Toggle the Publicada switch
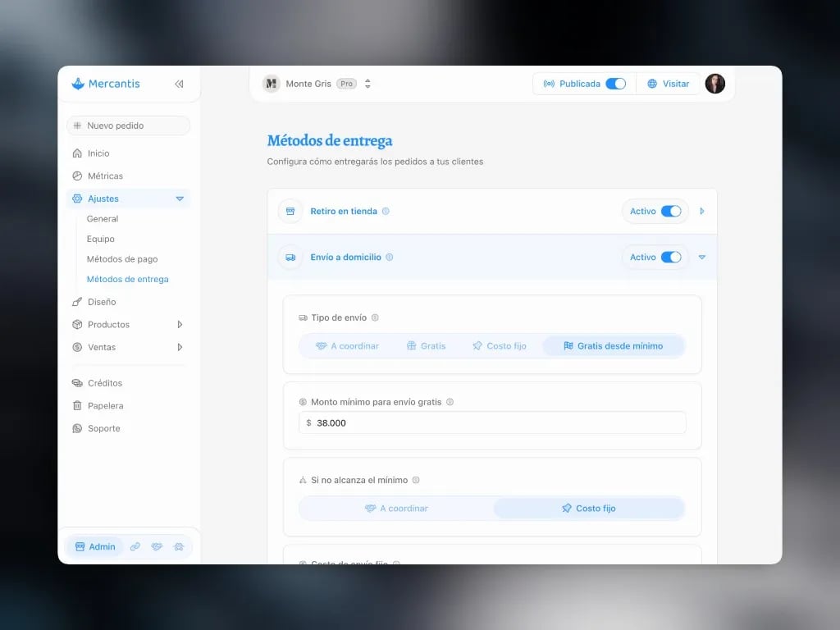Image resolution: width=840 pixels, height=630 pixels. click(x=615, y=84)
